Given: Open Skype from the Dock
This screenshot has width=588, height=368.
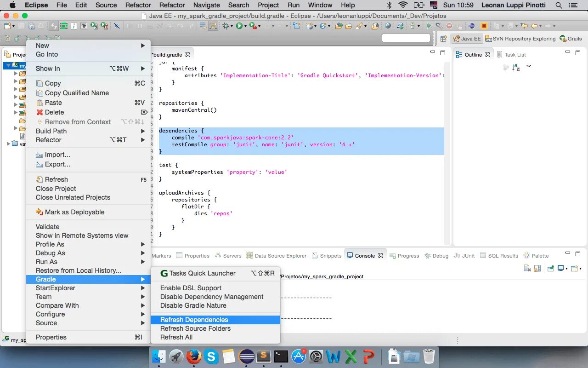Looking at the screenshot, I should 211,356.
